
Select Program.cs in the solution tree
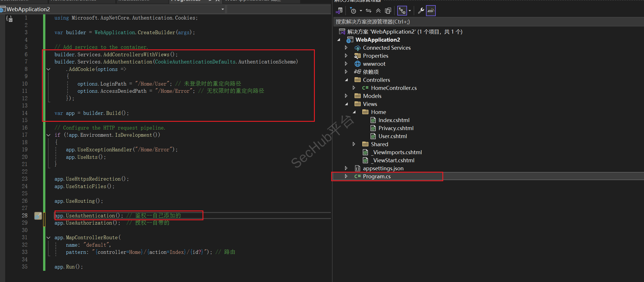(x=377, y=176)
